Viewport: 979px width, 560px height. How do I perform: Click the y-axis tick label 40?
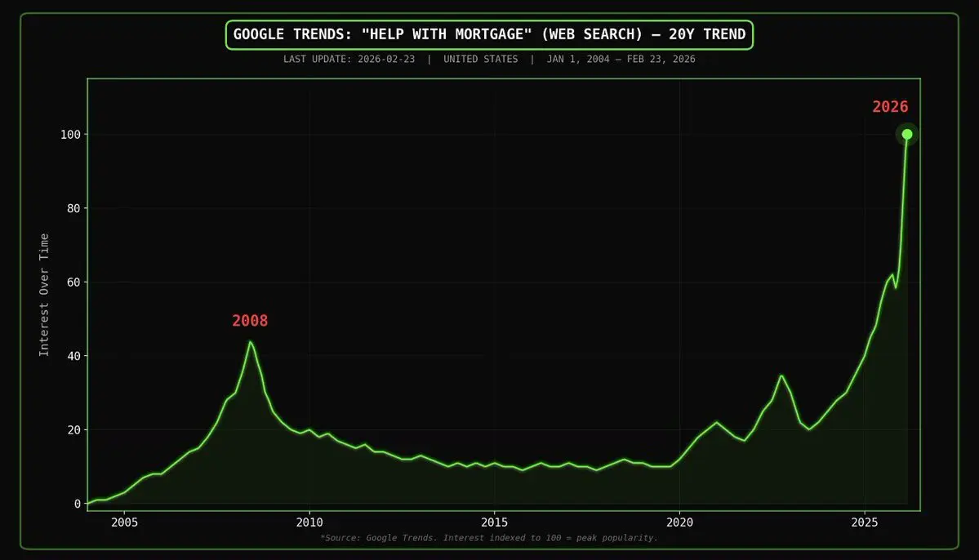pos(73,356)
